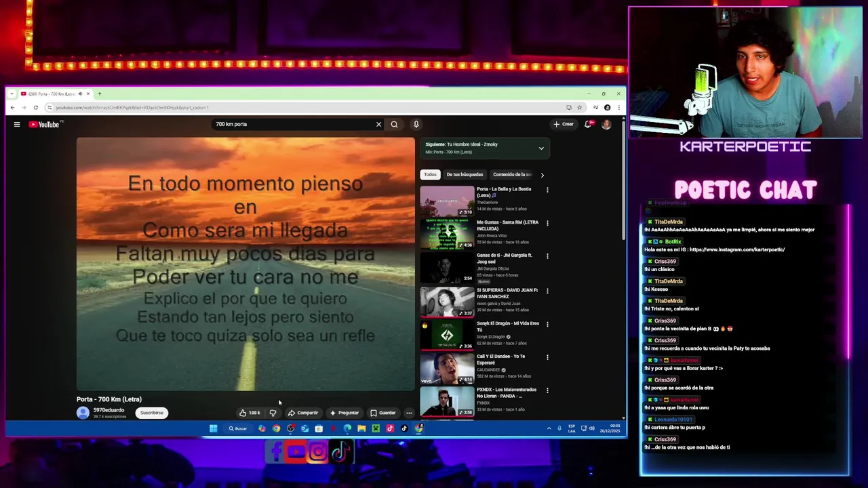
Task: Open the volume icon in the system tray
Action: 591,428
